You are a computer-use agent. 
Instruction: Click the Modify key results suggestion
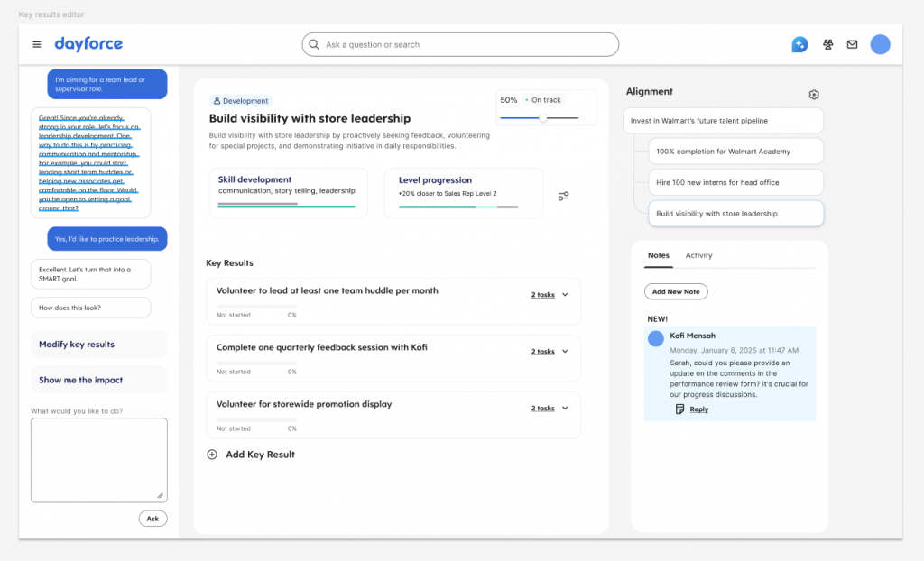pyautogui.click(x=99, y=345)
